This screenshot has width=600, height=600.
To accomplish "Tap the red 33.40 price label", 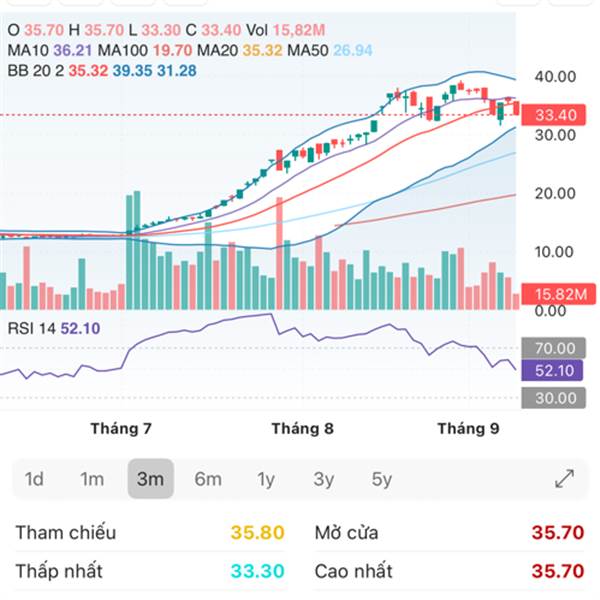I will tap(553, 114).
